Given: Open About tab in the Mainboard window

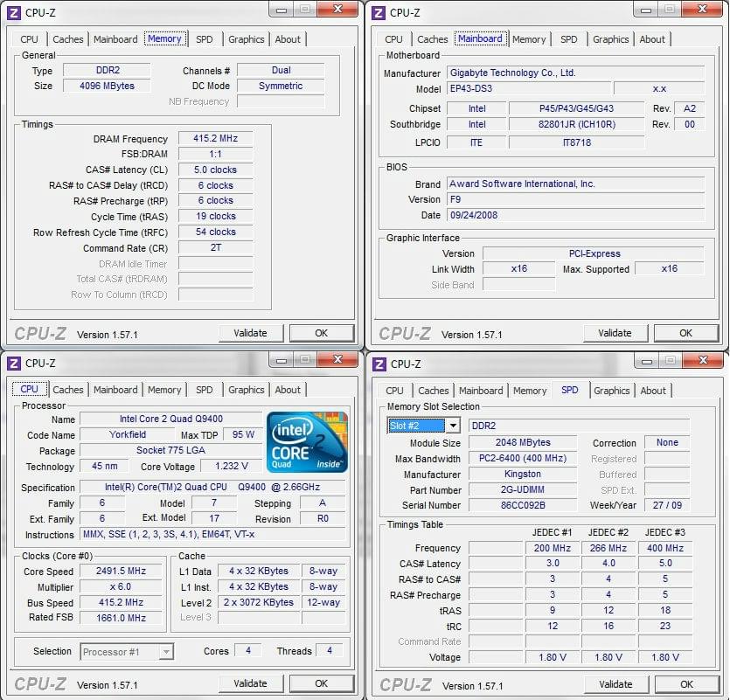Looking at the screenshot, I should [652, 39].
